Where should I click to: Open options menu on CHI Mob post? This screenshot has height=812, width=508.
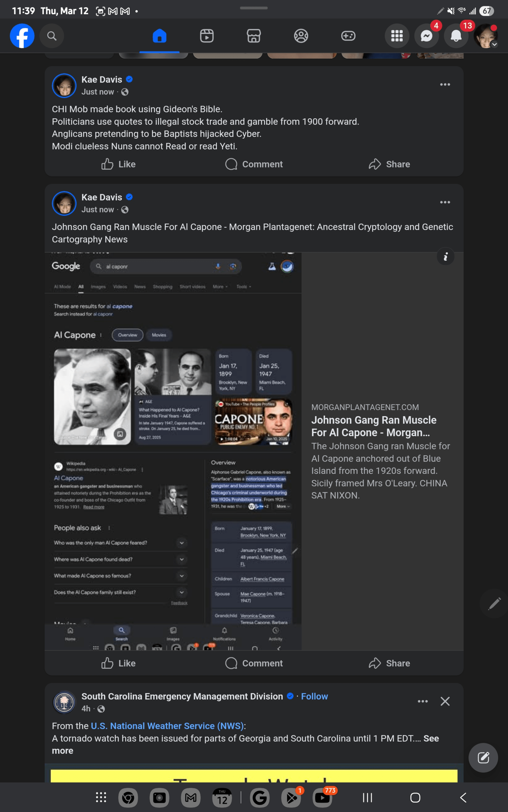445,85
